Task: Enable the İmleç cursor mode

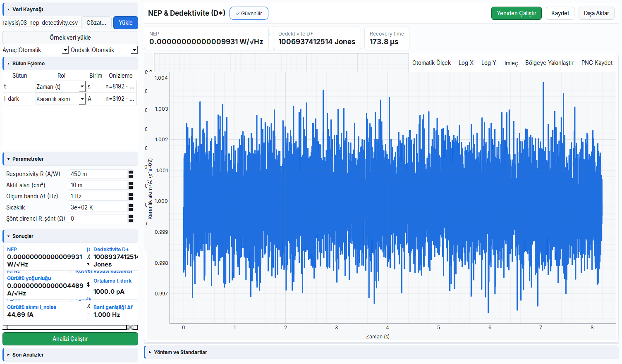Action: pyautogui.click(x=511, y=63)
